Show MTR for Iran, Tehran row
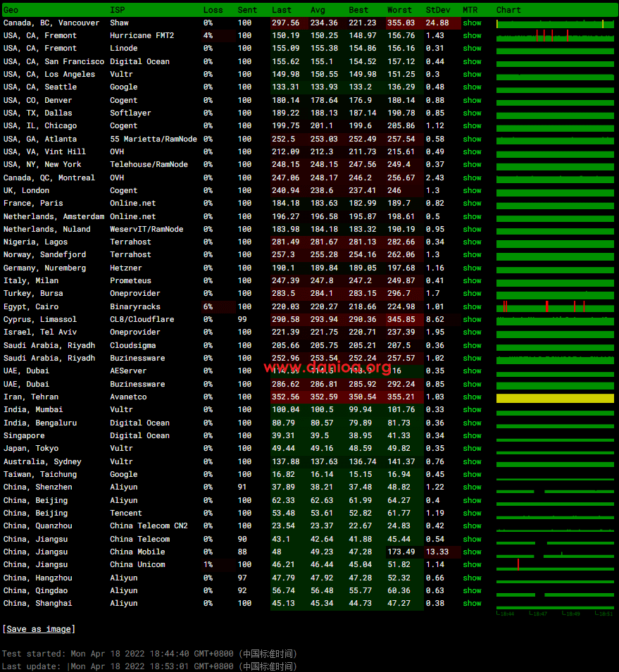Screen dimensions: 619x672 472,397
